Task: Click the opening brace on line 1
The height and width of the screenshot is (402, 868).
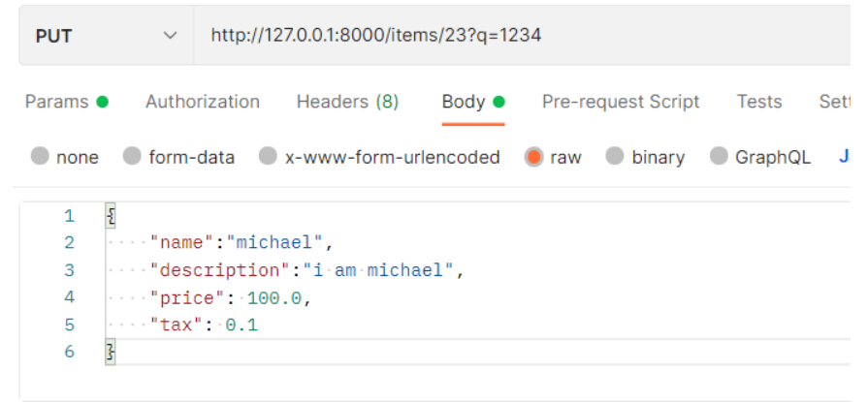Action: point(111,216)
